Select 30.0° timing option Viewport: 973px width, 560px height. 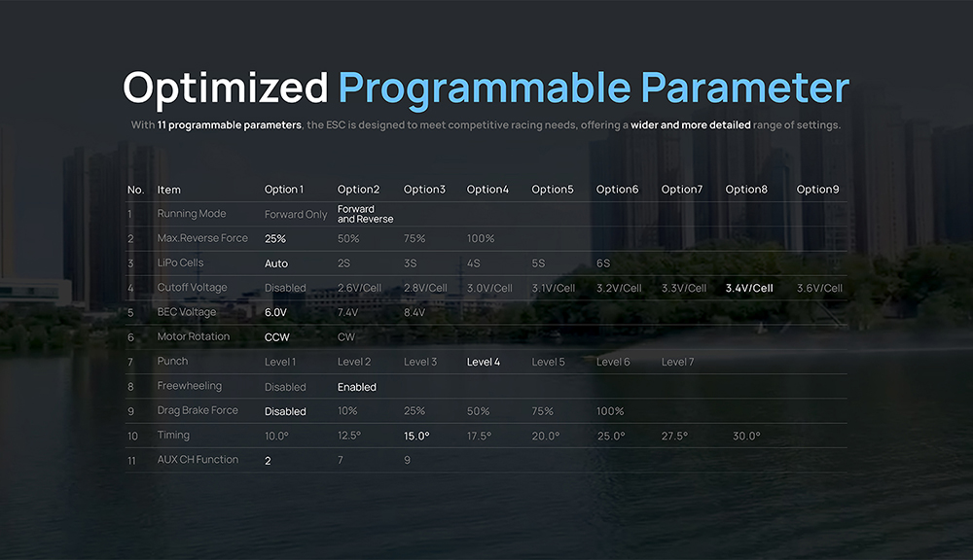[x=746, y=437]
